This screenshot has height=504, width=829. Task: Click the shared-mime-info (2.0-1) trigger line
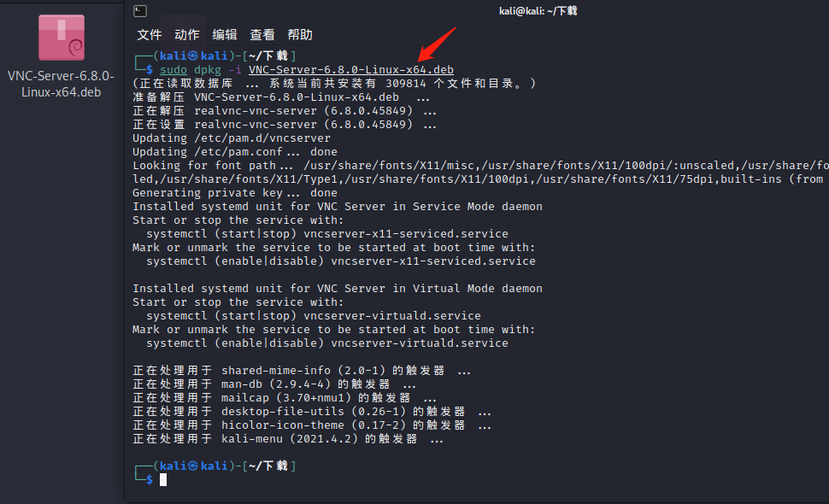point(302,371)
